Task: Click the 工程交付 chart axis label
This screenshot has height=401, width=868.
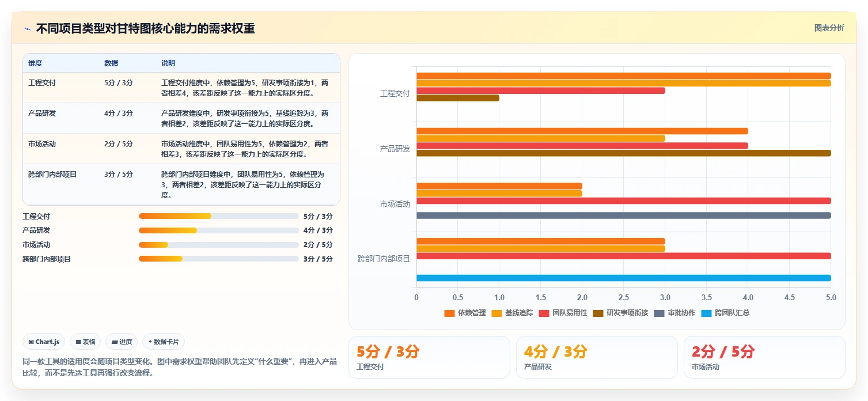Action: (x=395, y=93)
